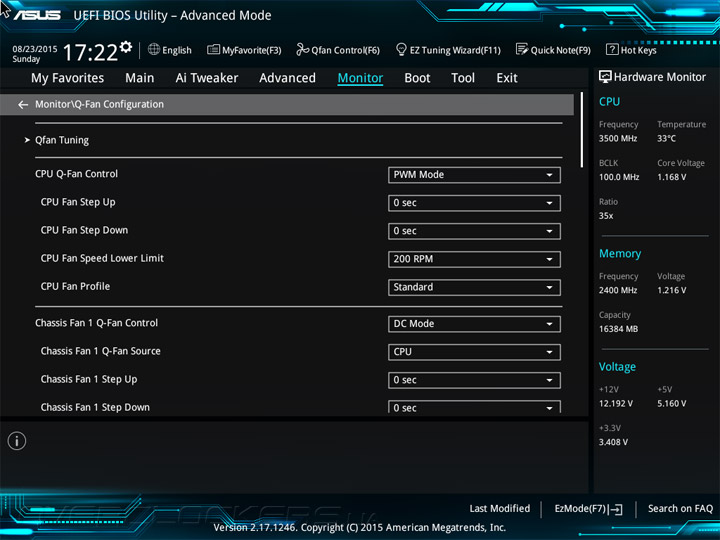Viewport: 720px width, 540px height.
Task: Click the memory capacity value 16384 MB
Action: click(619, 329)
